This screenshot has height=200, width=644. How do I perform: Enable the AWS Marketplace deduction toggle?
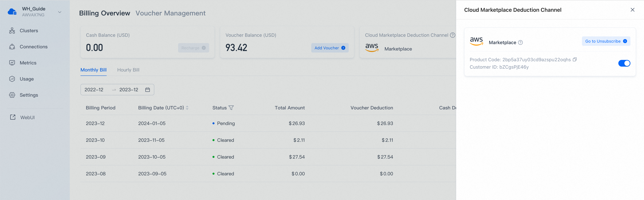(624, 63)
